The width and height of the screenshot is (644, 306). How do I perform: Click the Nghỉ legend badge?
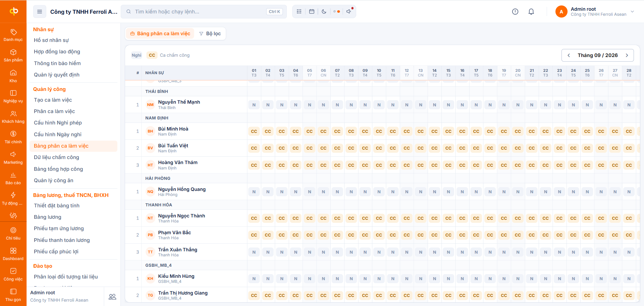(x=137, y=55)
